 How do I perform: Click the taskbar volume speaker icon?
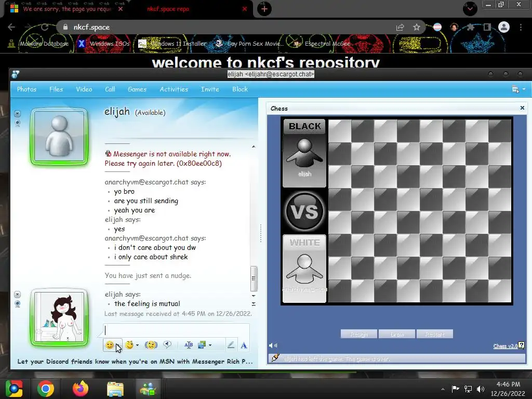pos(481,389)
